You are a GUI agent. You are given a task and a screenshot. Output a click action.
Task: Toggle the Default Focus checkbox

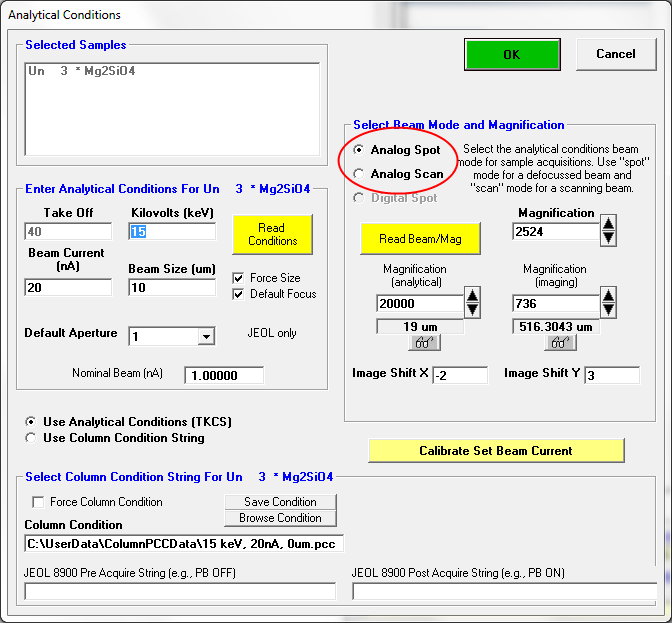click(238, 294)
